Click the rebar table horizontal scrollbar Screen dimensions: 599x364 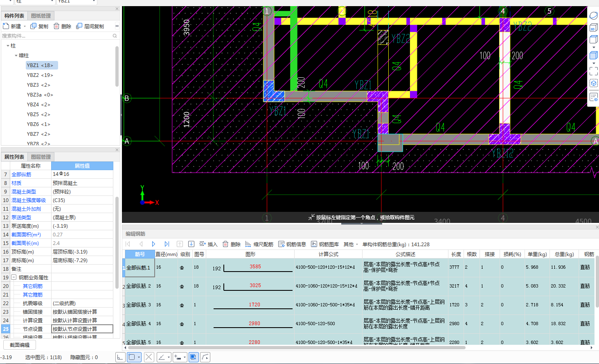[x=297, y=348]
